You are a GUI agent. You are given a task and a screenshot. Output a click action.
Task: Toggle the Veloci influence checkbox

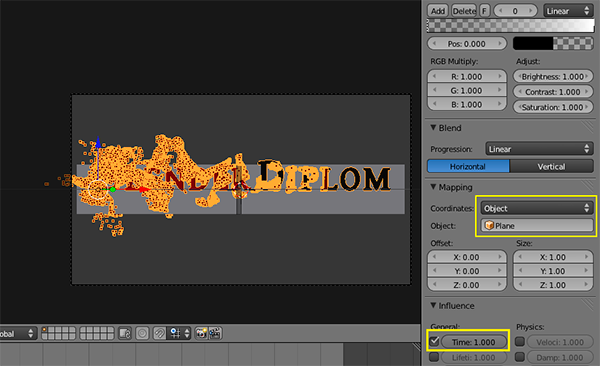click(x=520, y=341)
